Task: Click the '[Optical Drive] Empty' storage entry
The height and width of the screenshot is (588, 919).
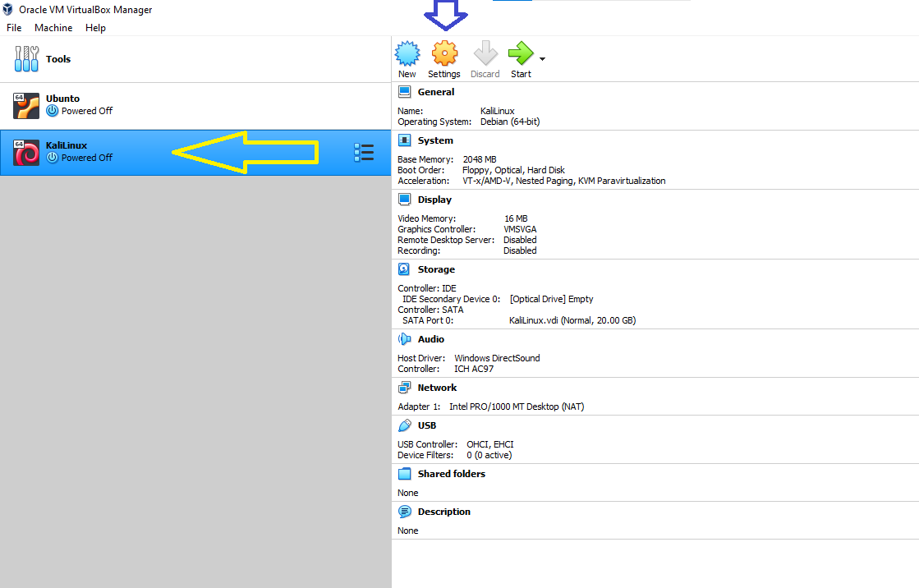Action: click(552, 299)
